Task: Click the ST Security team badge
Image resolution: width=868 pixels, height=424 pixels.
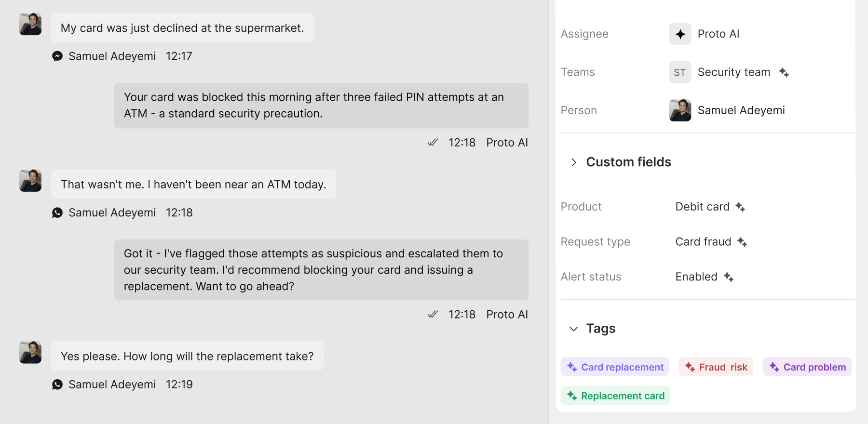Action: click(x=680, y=72)
